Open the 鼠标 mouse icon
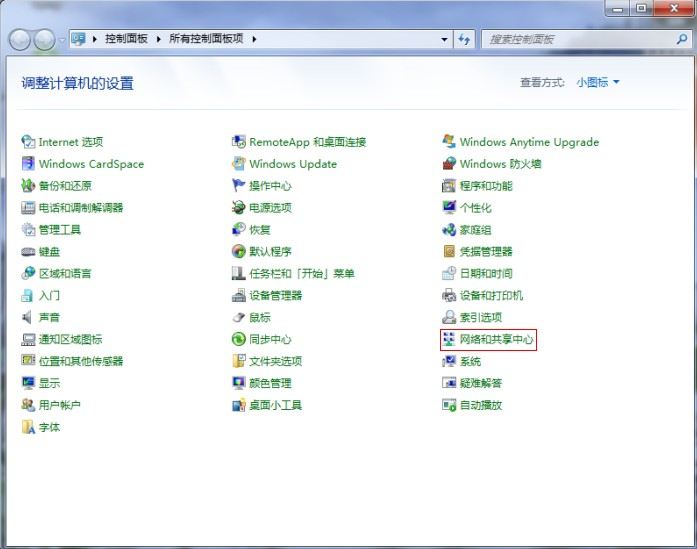The image size is (697, 549). (239, 317)
